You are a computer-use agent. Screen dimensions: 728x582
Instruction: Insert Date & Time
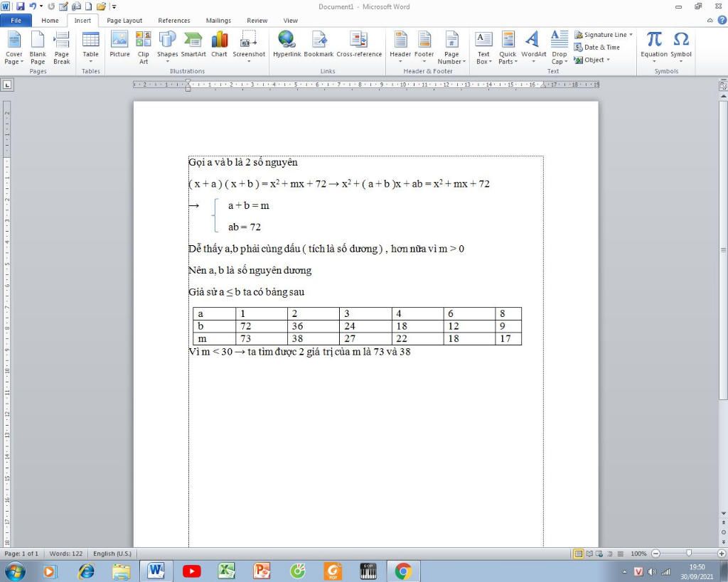tap(597, 48)
